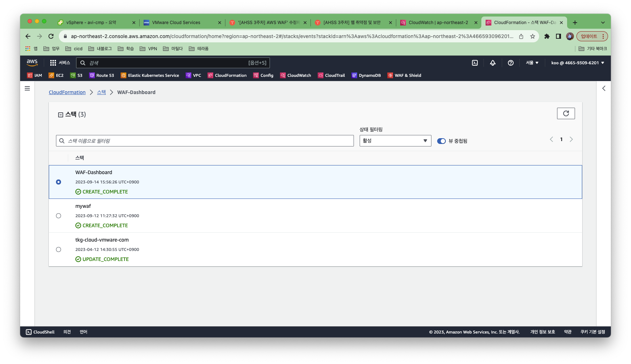
Task: Toggle the 뷰 중첩됨 nested view switch
Action: [441, 141]
